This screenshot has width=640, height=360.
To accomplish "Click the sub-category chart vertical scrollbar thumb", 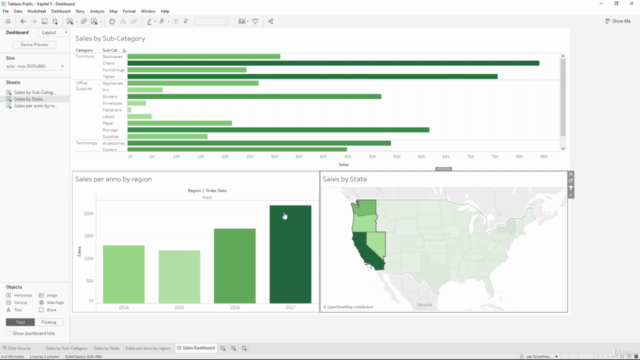I will pos(563,97).
